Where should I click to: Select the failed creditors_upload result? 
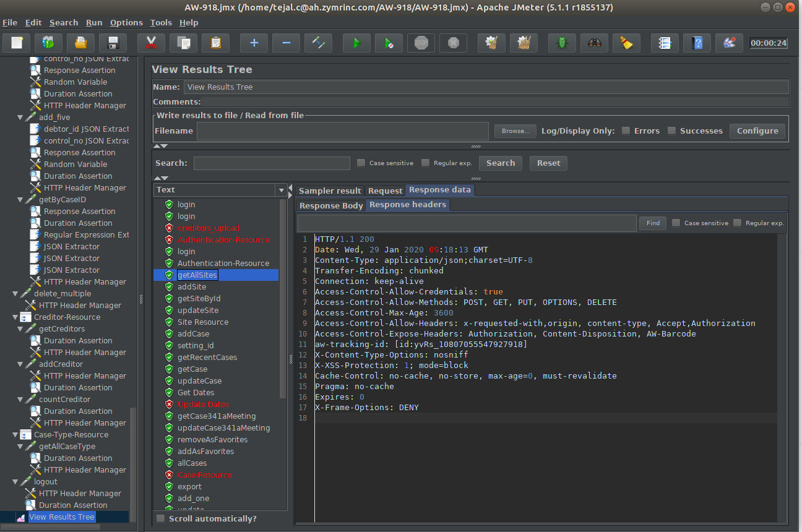(208, 228)
